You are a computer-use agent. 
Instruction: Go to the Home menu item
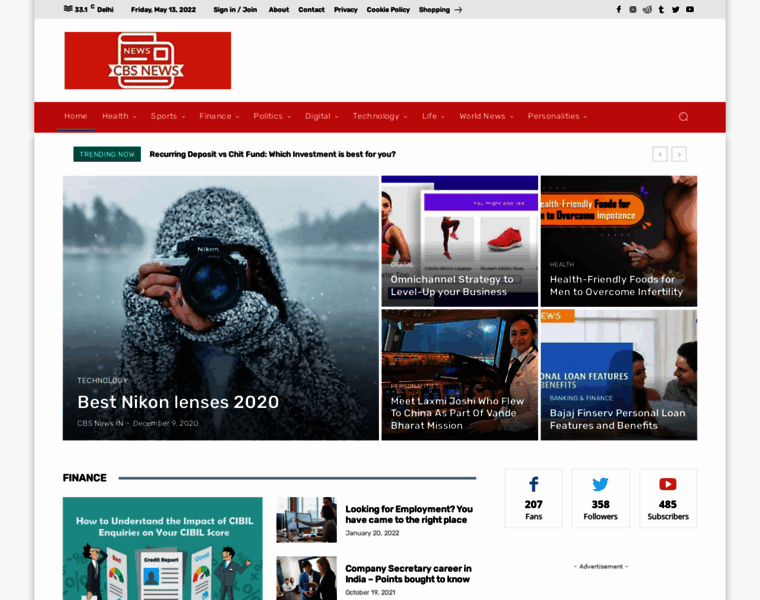(76, 116)
